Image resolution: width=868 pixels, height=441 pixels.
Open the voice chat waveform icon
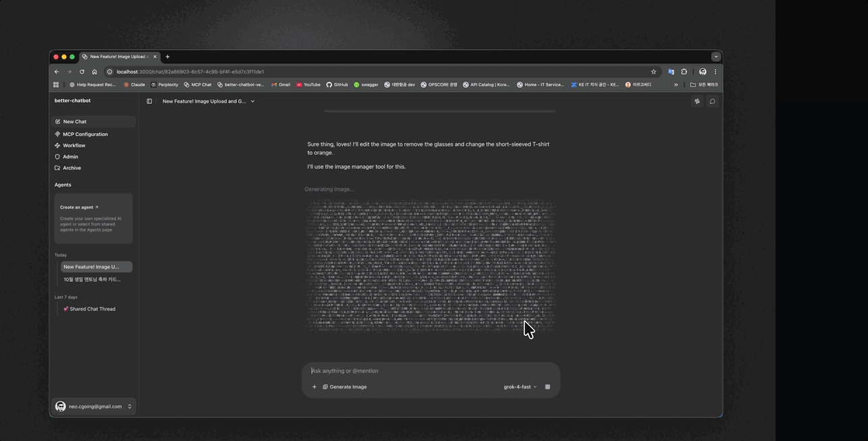pyautogui.click(x=697, y=101)
